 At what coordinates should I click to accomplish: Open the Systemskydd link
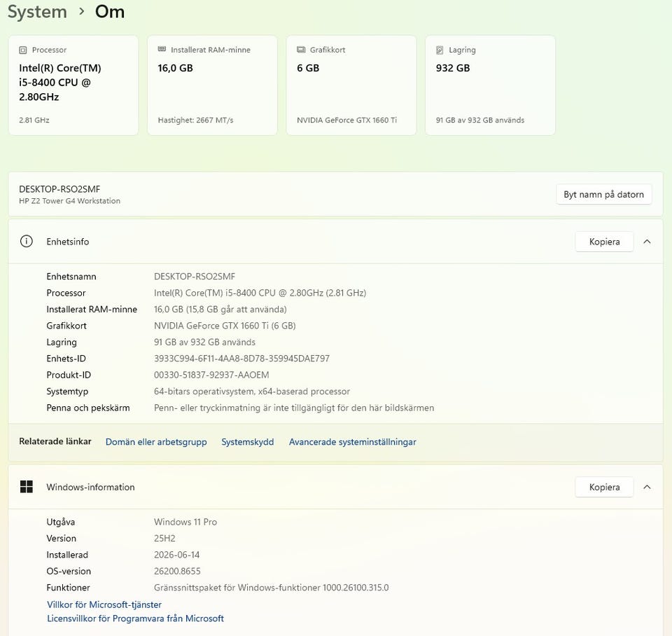click(247, 442)
